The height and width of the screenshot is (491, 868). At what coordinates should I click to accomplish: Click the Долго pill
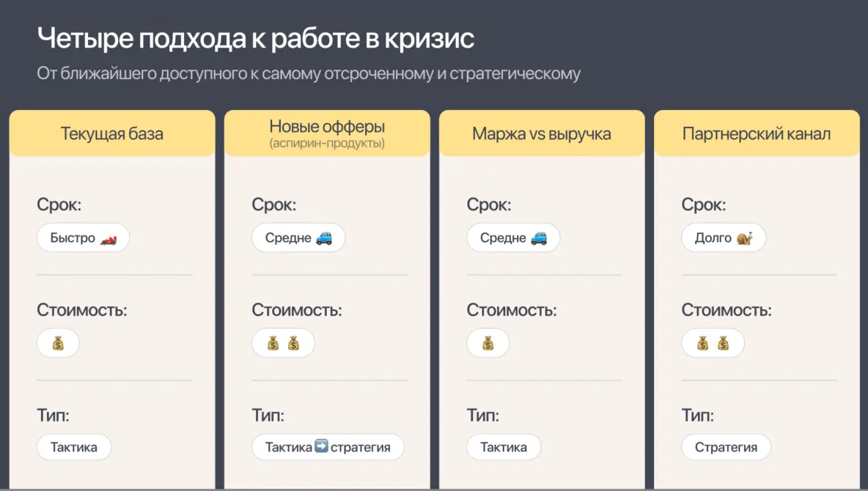724,237
